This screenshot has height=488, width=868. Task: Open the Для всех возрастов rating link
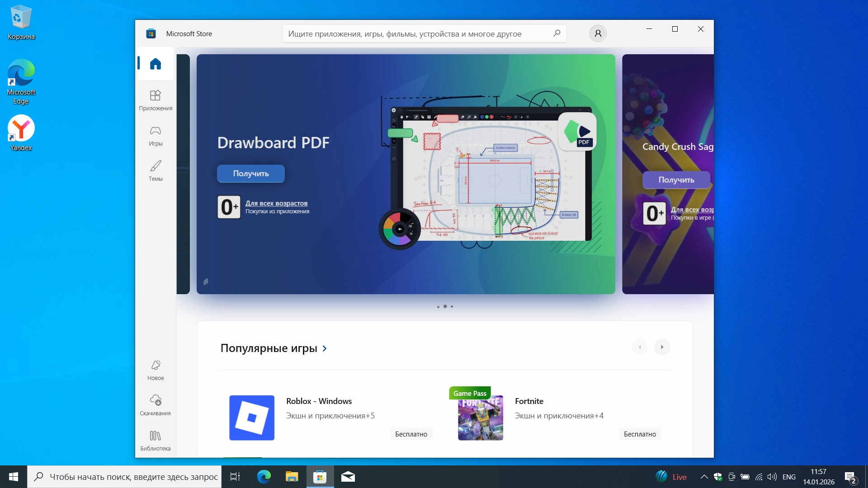(x=276, y=203)
